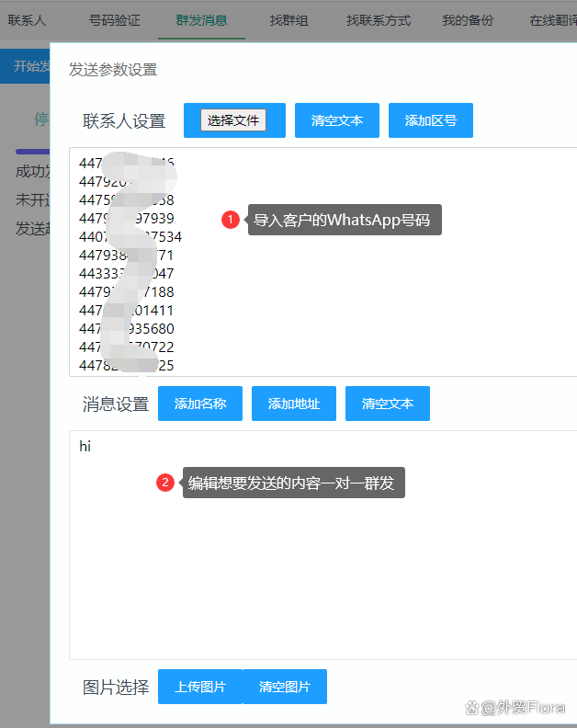This screenshot has width=577, height=728.
Task: Click the 图片选择 label
Action: click(116, 688)
